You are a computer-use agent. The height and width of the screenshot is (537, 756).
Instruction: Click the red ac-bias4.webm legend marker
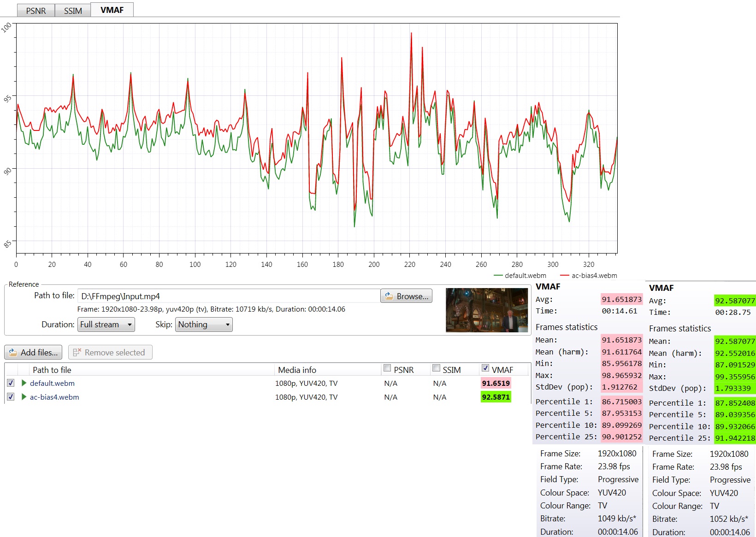(565, 276)
